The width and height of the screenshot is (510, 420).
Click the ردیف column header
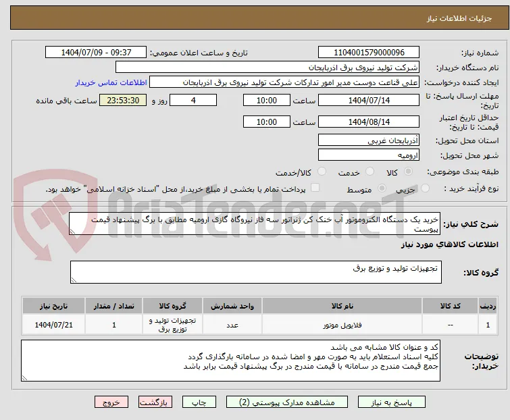(x=488, y=306)
